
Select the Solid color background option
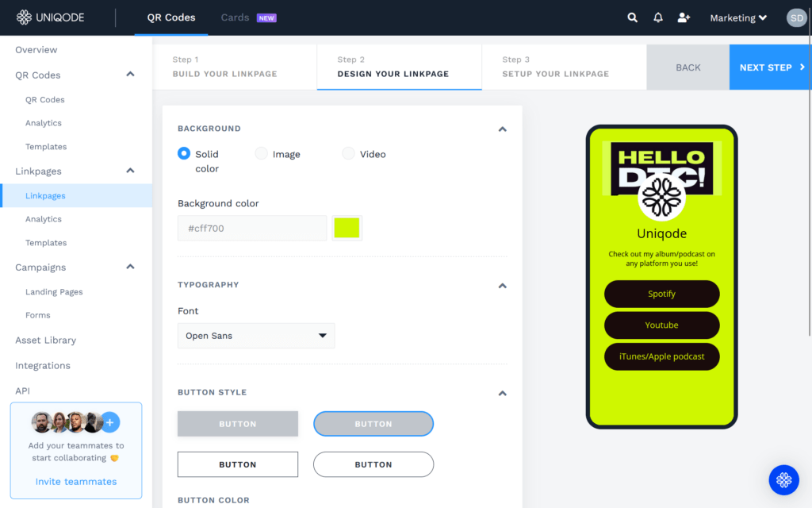tap(183, 153)
